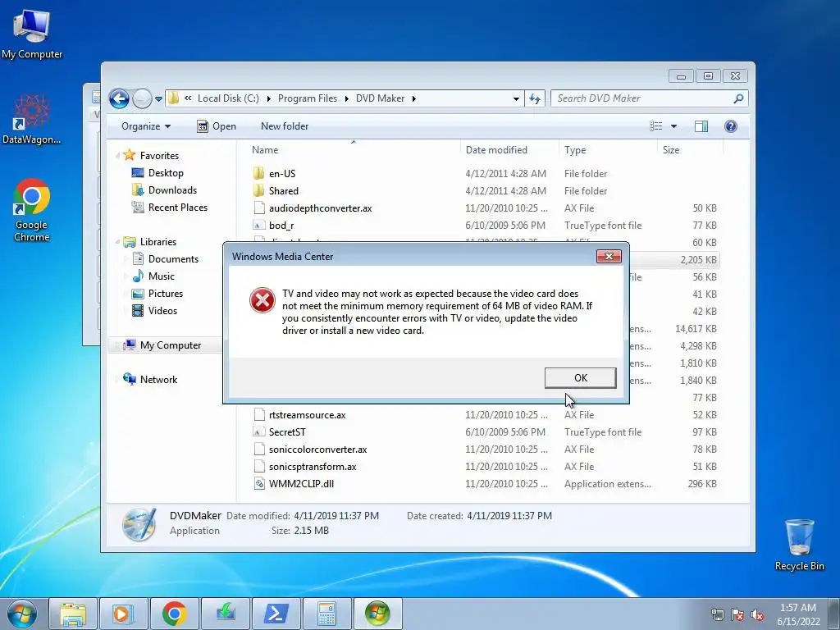Image resolution: width=840 pixels, height=630 pixels.
Task: Click the Windows Media Center taskbar icon
Action: [377, 614]
